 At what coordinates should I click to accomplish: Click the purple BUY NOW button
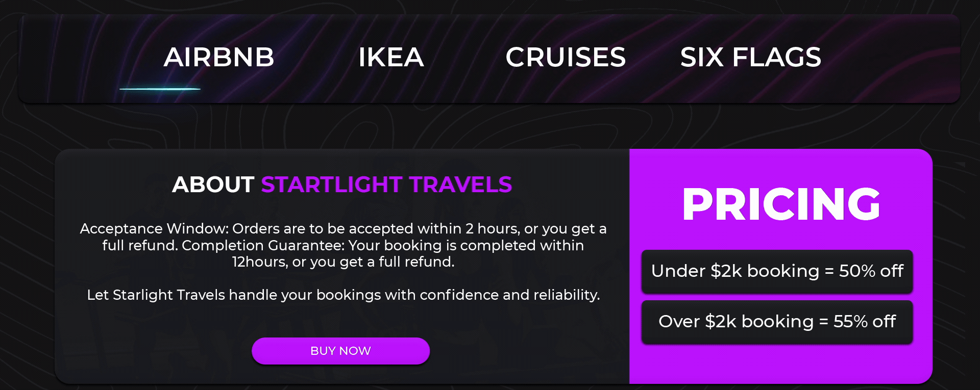(x=340, y=351)
